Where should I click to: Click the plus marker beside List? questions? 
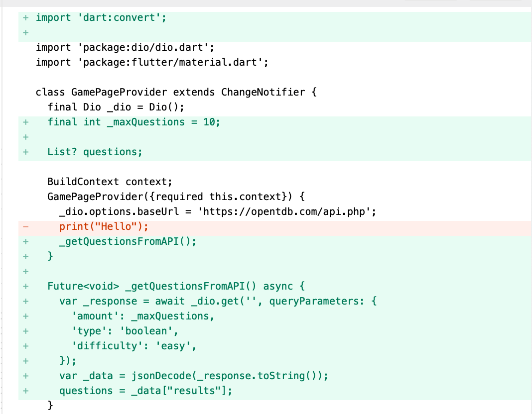tap(25, 152)
